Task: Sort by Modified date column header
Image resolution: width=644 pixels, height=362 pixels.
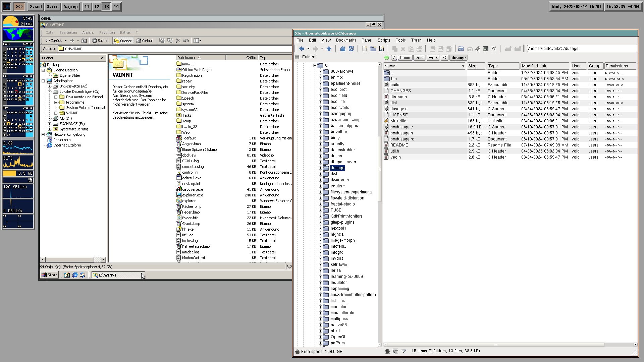Action: point(545,66)
